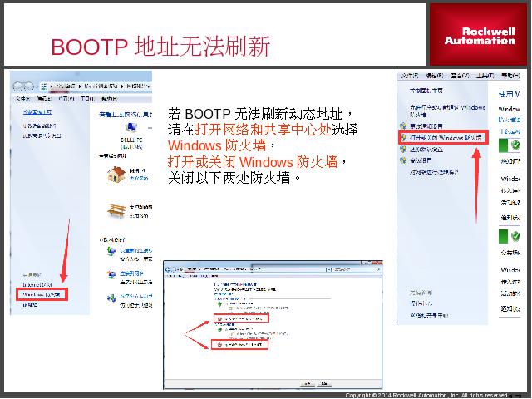Screen dimensions: 532x399
Task: Click shield icon beside 还原默认设置
Action: pos(403,149)
